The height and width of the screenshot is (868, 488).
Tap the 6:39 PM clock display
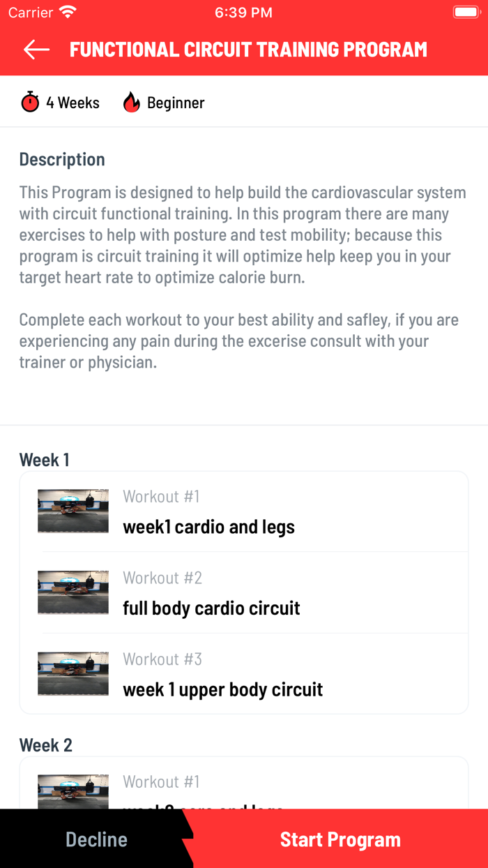point(243,11)
